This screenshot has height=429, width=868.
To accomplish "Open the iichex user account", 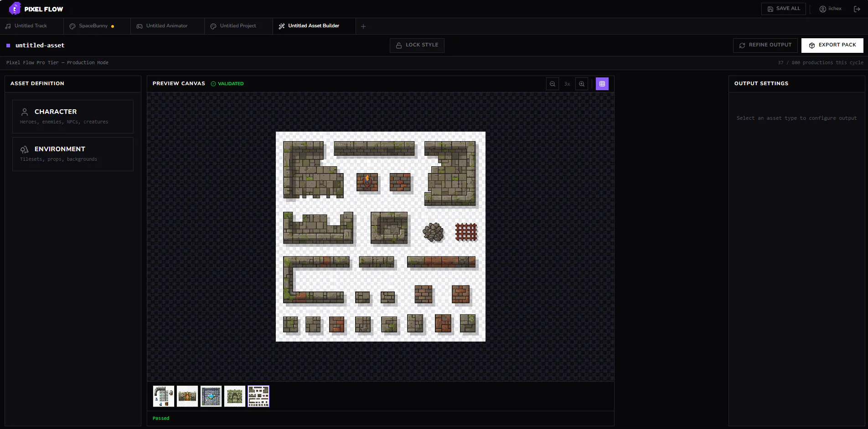I will (x=831, y=9).
